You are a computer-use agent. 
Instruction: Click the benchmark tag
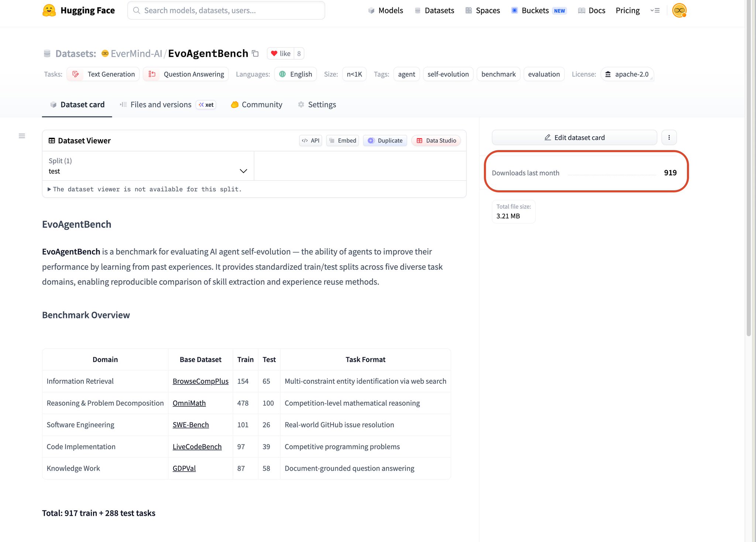[498, 74]
